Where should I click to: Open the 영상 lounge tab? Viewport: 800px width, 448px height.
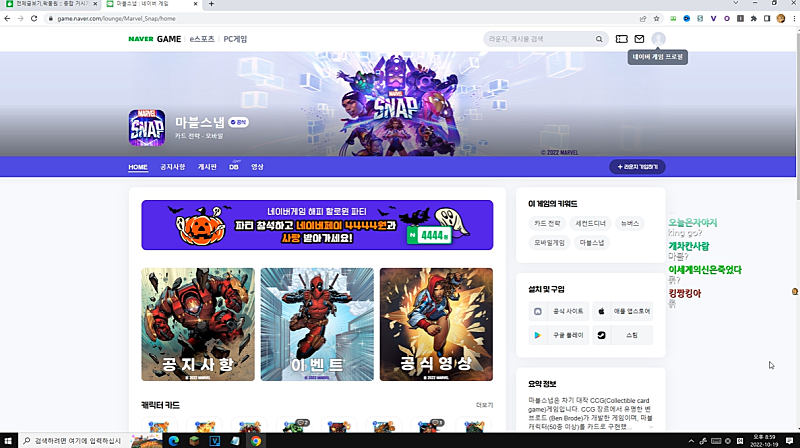coord(257,167)
